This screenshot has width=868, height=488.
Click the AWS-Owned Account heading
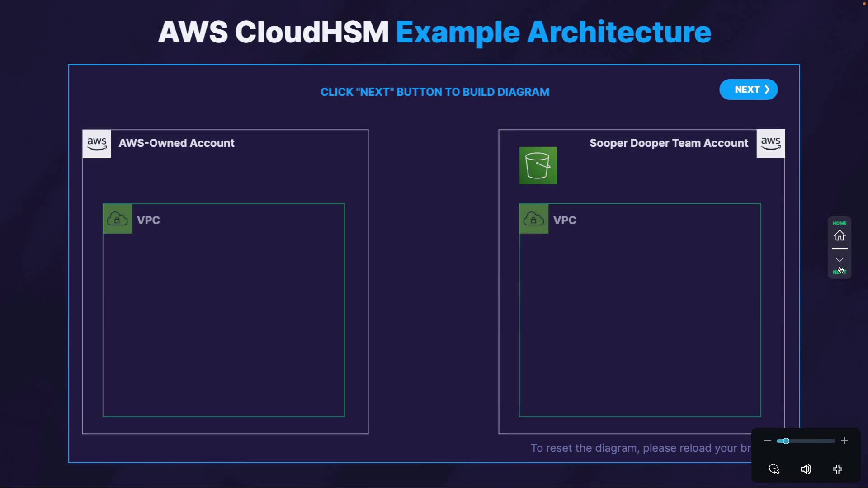click(176, 143)
